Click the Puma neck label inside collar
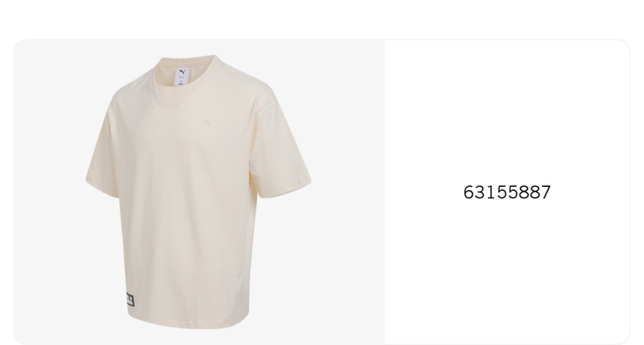 click(x=182, y=77)
